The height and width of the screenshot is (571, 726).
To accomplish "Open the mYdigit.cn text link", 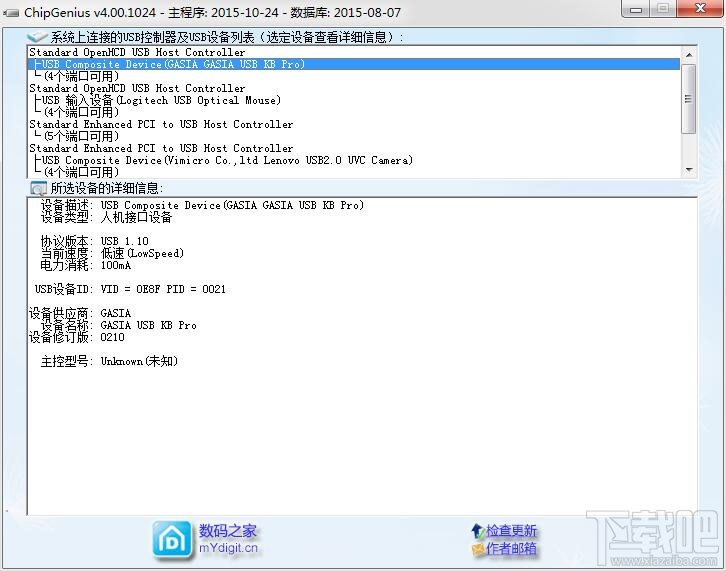I will [228, 548].
